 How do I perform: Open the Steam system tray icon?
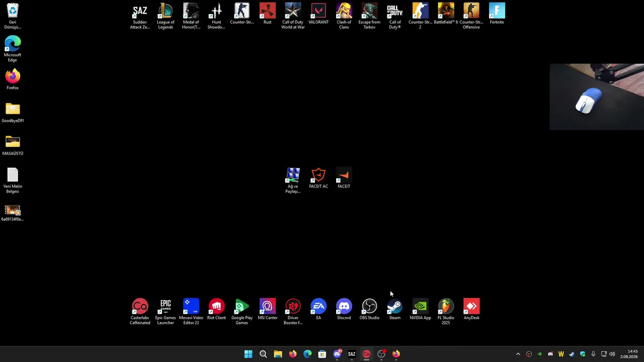coord(572,354)
